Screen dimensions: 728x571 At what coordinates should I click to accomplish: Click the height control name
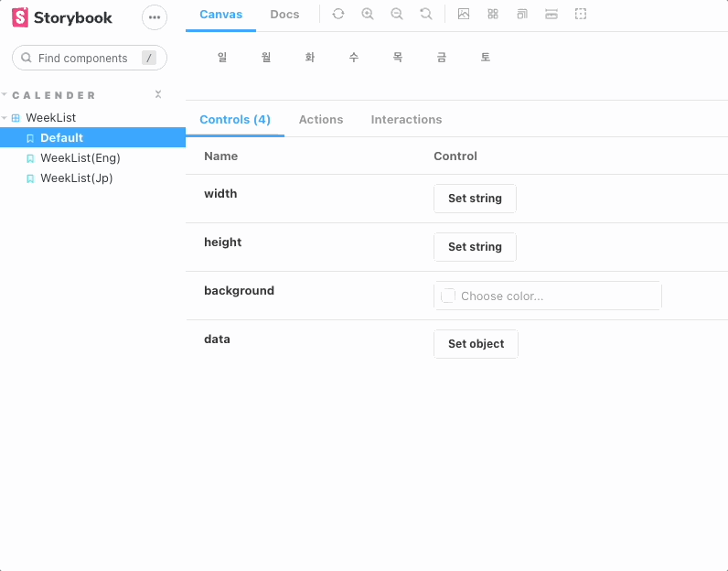223,242
